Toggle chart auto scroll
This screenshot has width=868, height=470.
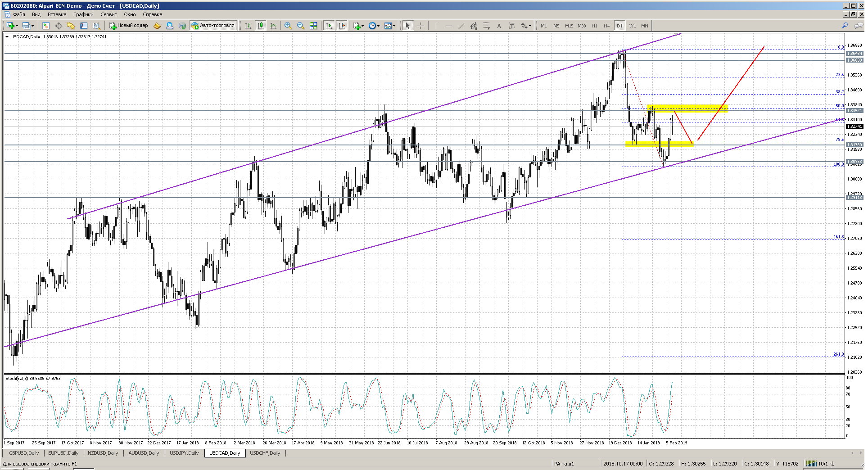click(x=329, y=26)
